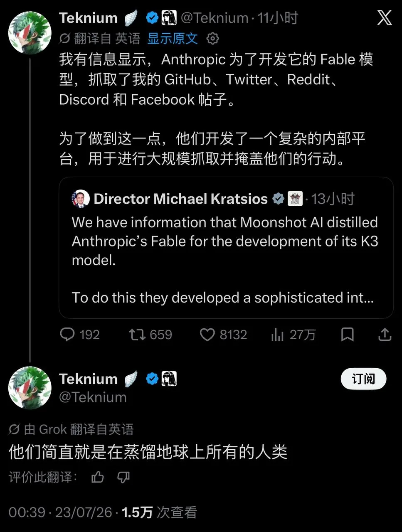The height and width of the screenshot is (532, 402).
Task: Open the X logo icon at top right
Action: click(384, 17)
